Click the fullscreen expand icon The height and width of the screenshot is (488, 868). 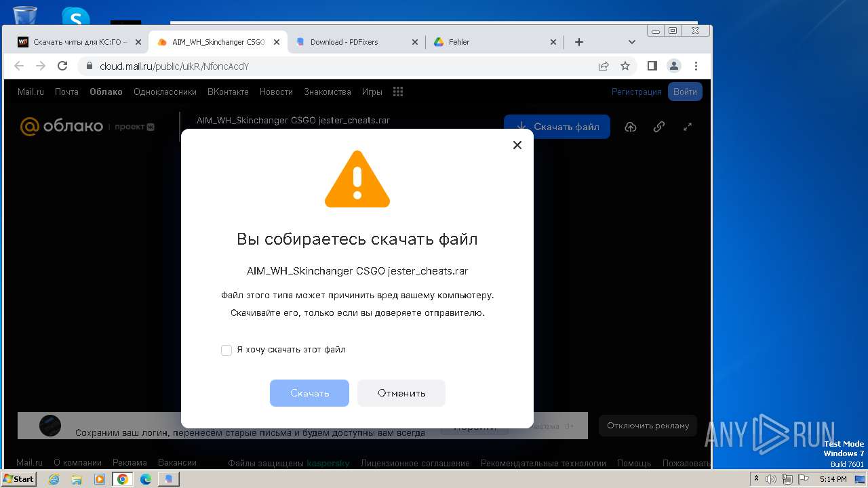[x=688, y=127]
